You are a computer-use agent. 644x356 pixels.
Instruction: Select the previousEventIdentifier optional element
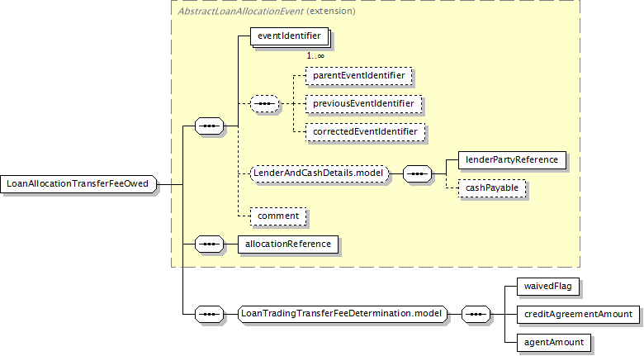363,103
